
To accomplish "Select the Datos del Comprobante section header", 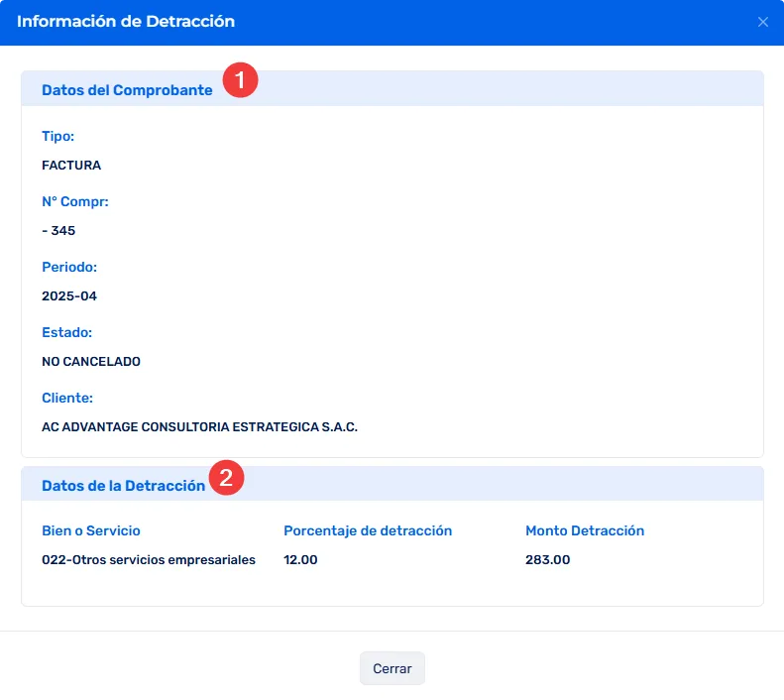I will 127,90.
